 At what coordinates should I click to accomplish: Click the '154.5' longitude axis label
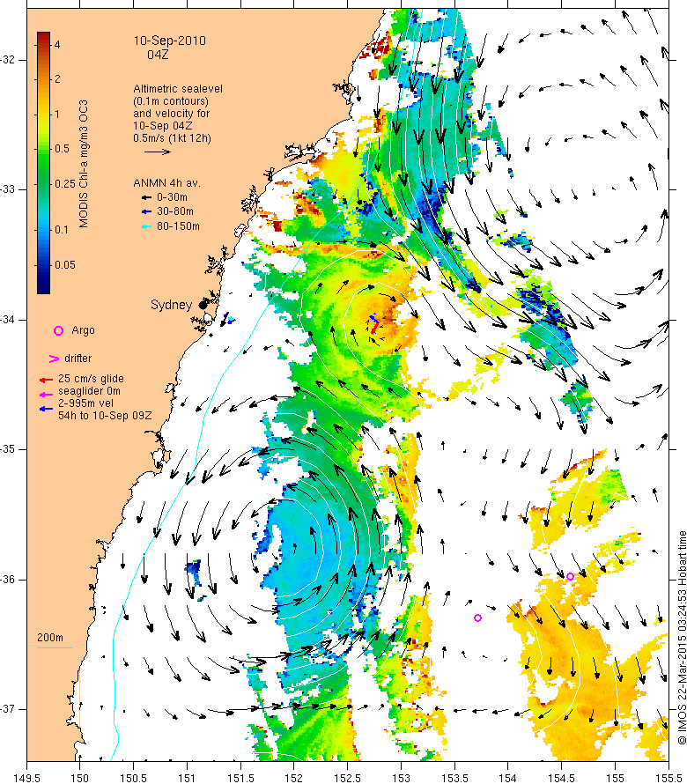tap(562, 778)
